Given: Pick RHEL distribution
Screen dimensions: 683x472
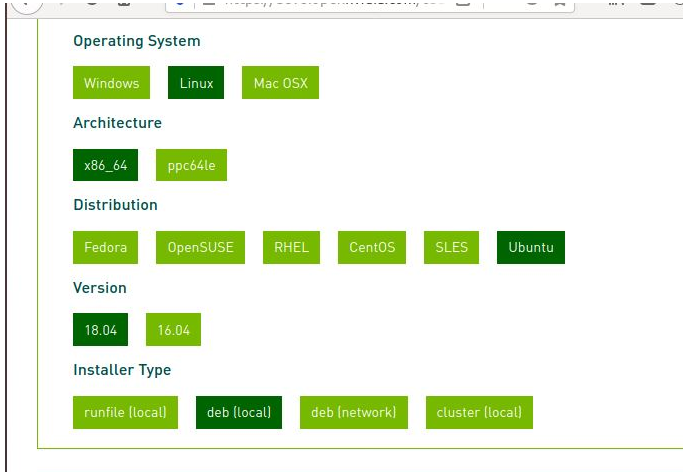Looking at the screenshot, I should [291, 247].
